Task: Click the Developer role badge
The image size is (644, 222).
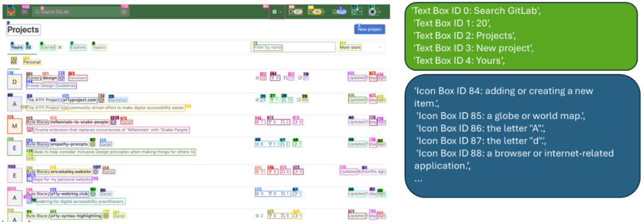Action: tap(78, 78)
